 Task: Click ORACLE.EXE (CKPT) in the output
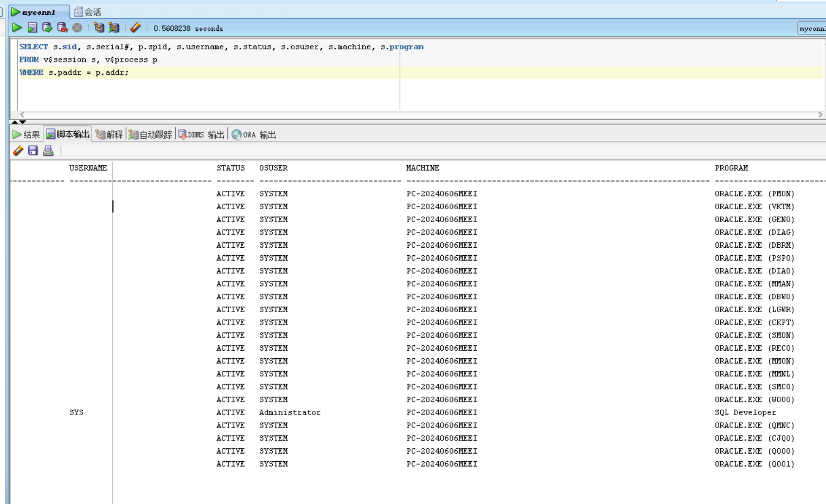coord(754,322)
